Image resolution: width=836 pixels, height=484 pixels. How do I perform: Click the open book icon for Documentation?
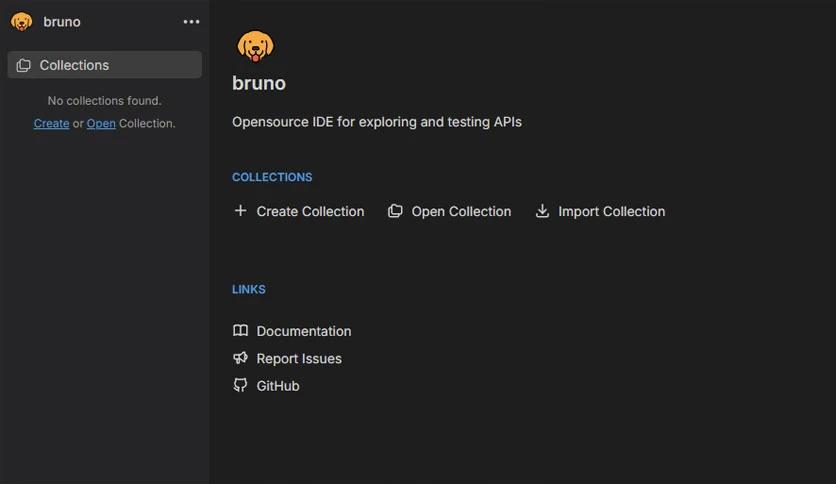240,330
